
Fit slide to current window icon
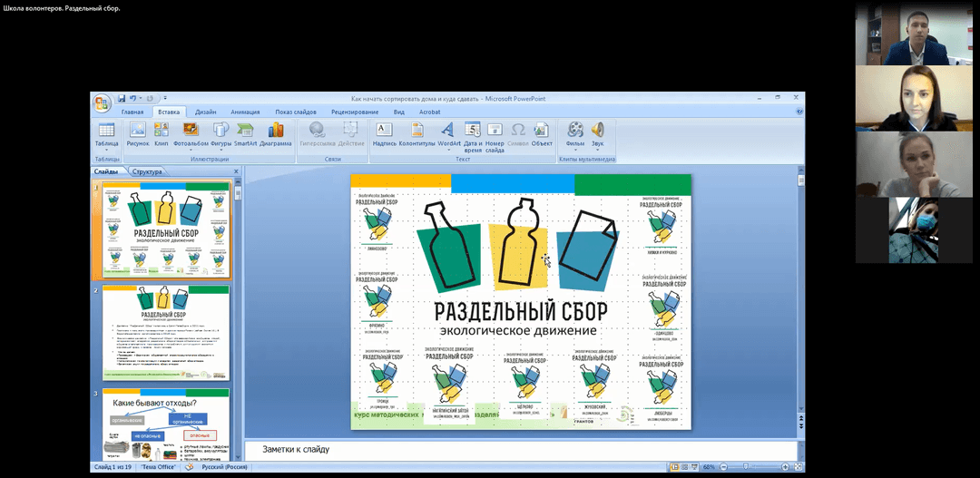point(797,467)
